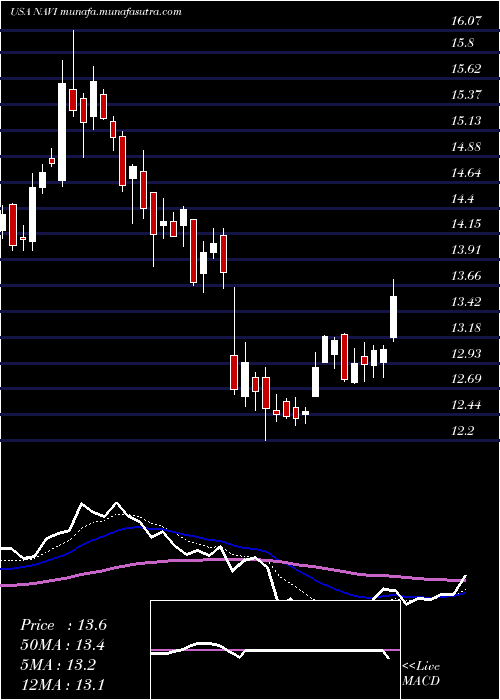This screenshot has height=700, width=500.
Task: Select the 12.44 price axis label
Action: pos(467,405)
